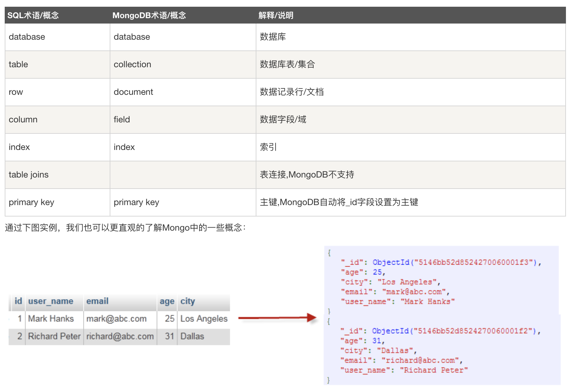Click the 'age' diagram table header
The width and height of the screenshot is (572, 392).
(167, 302)
